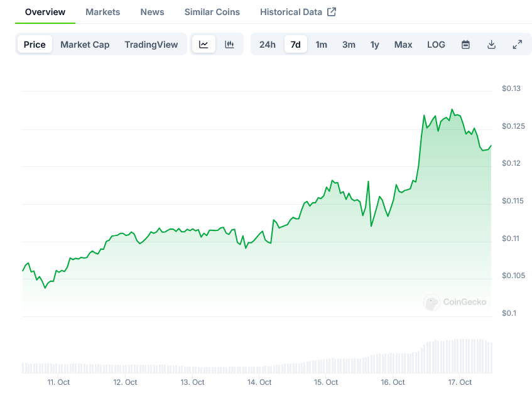The image size is (532, 398).
Task: Click the $0.1 price axis label
Action: click(x=509, y=313)
